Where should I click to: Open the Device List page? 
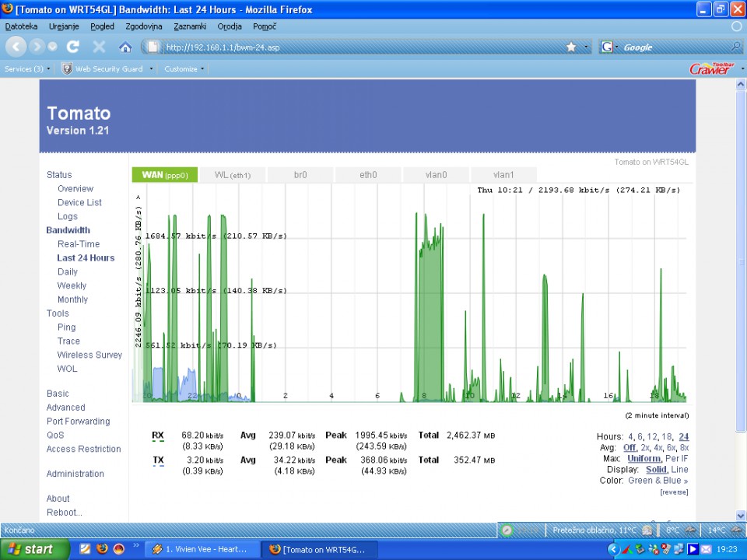tap(79, 202)
